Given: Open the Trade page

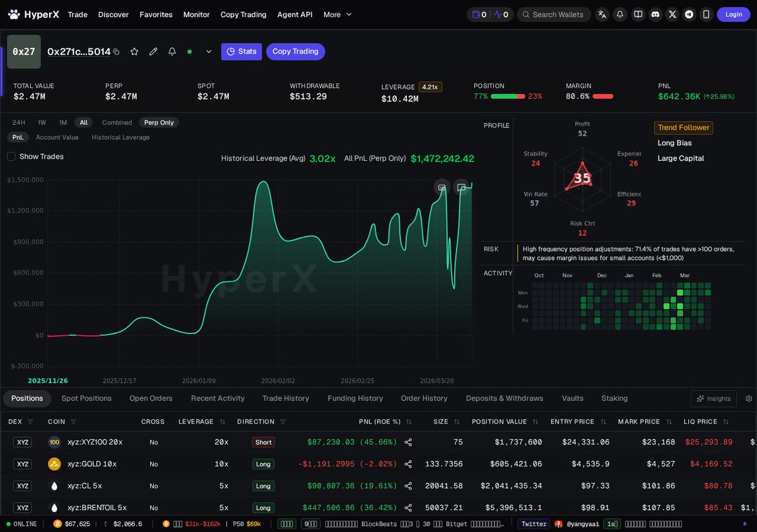Looking at the screenshot, I should [78, 14].
